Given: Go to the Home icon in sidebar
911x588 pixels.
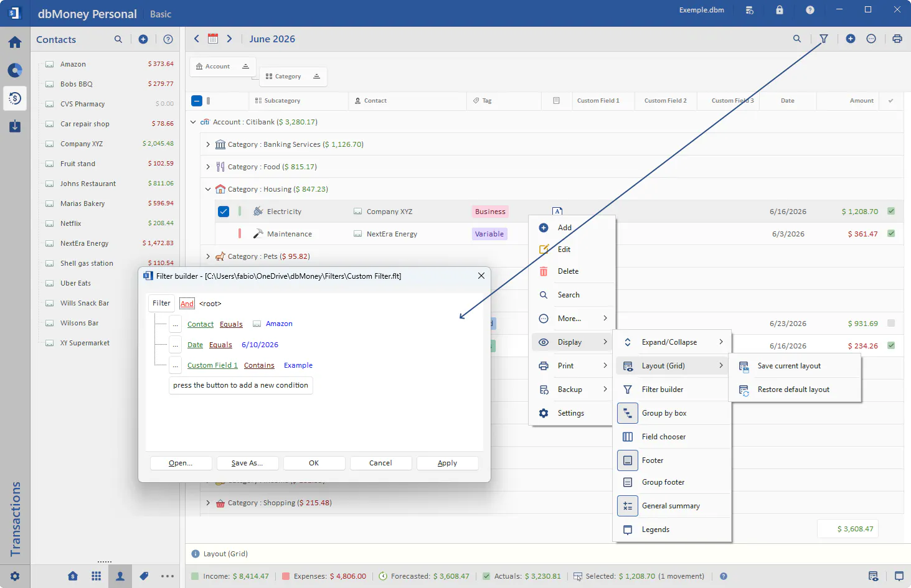Looking at the screenshot, I should coord(15,42).
